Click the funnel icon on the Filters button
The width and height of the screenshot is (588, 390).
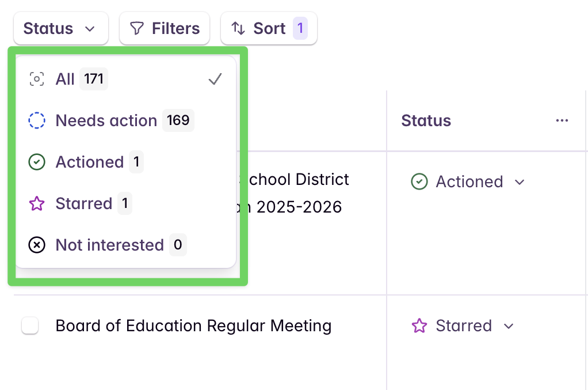pos(136,28)
